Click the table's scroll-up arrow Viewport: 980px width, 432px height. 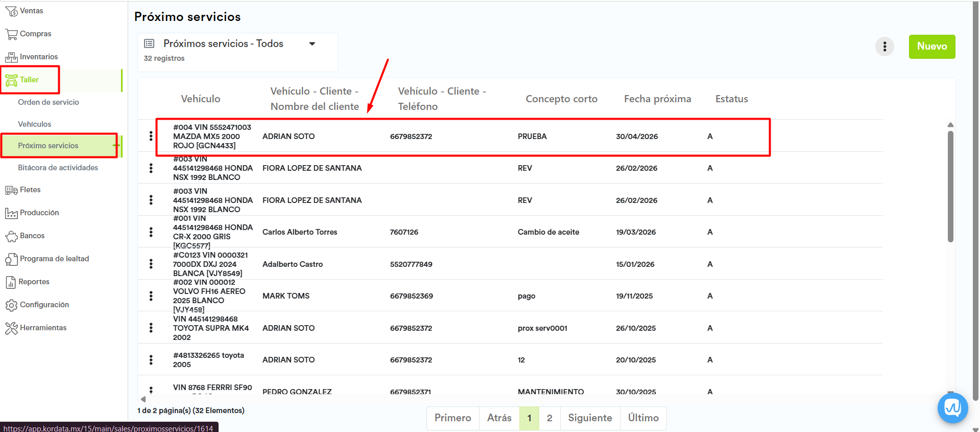point(950,125)
